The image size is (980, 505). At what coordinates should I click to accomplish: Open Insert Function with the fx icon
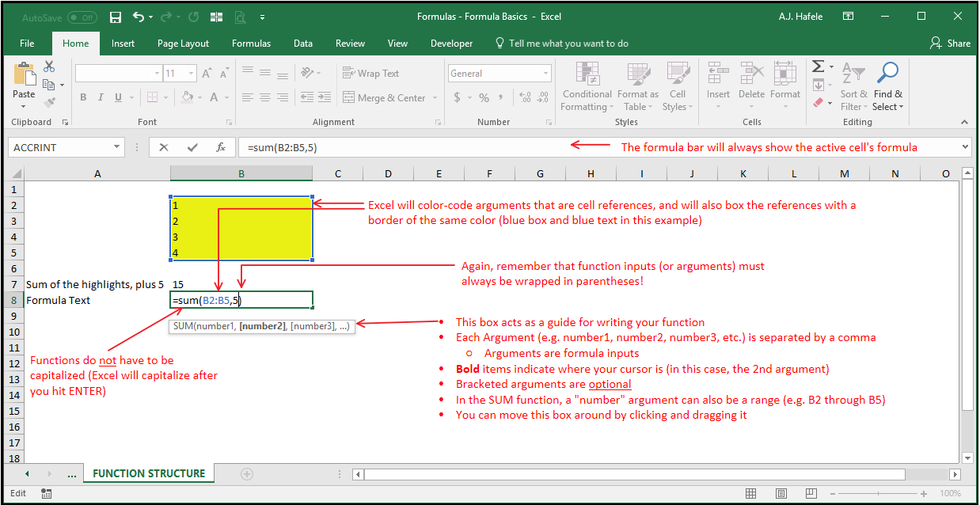221,147
